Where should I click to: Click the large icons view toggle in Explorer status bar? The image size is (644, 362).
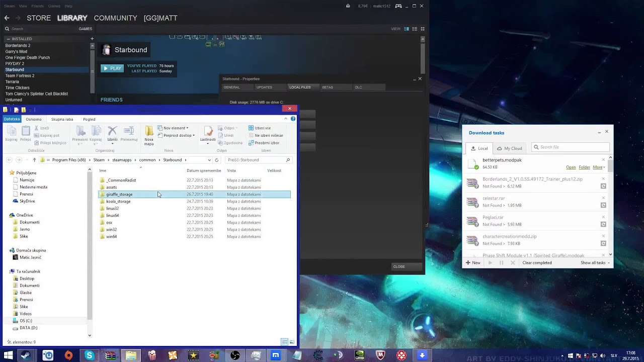pos(292,342)
